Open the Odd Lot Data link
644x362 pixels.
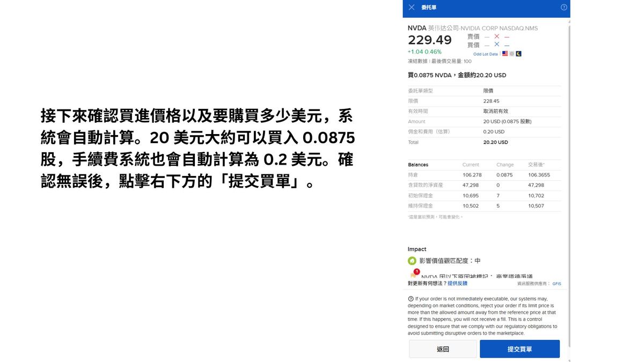486,54
